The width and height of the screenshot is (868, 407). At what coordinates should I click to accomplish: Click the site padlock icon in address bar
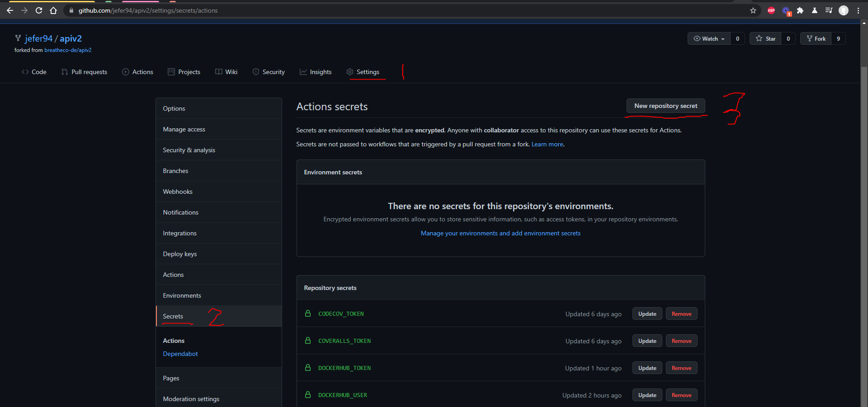[71, 10]
